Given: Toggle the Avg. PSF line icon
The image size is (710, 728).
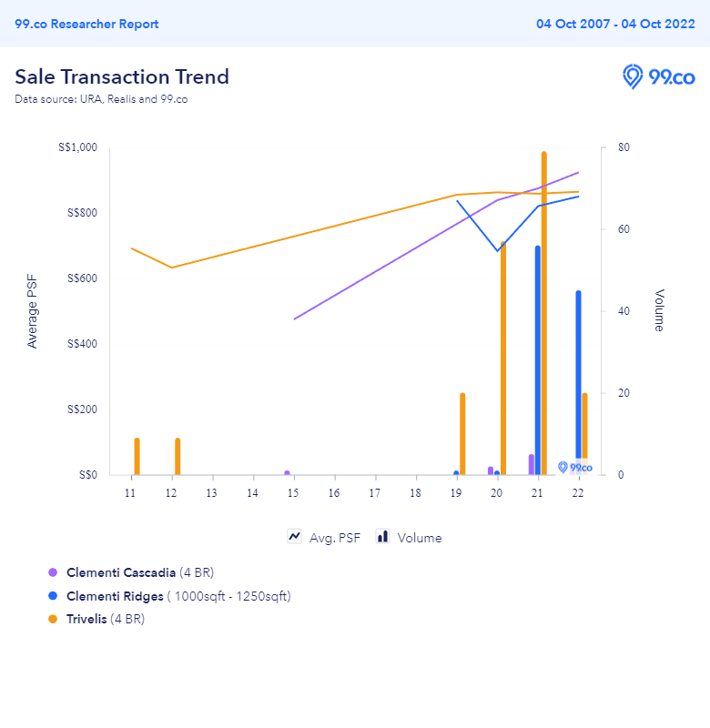Looking at the screenshot, I should tap(294, 537).
